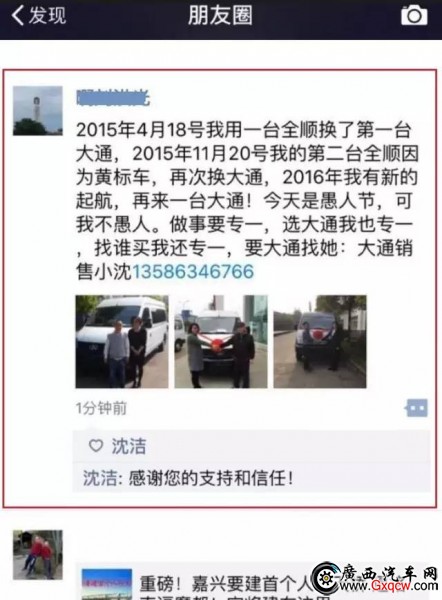Select the 发现 back label

(x=47, y=16)
